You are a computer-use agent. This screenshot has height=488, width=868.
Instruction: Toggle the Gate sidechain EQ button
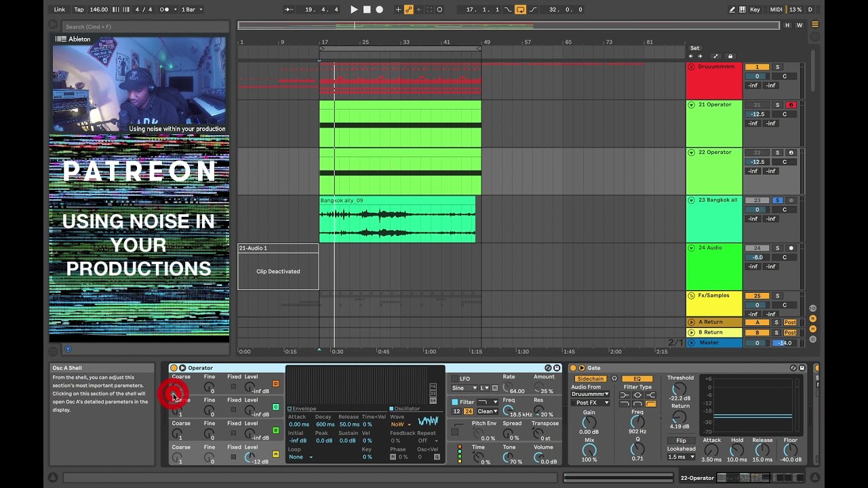637,379
